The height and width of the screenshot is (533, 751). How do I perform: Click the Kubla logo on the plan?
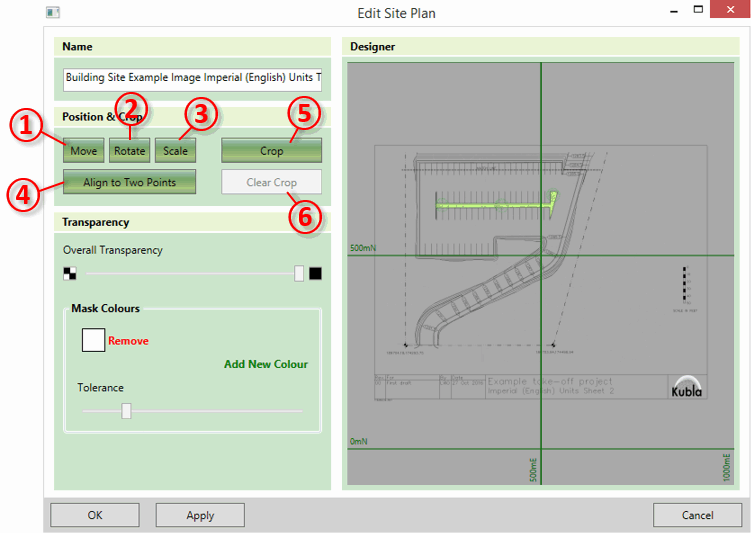pyautogui.click(x=686, y=387)
